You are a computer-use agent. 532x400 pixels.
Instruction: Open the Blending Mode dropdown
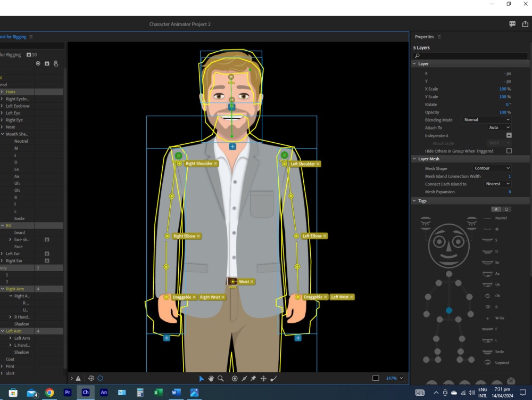[486, 120]
